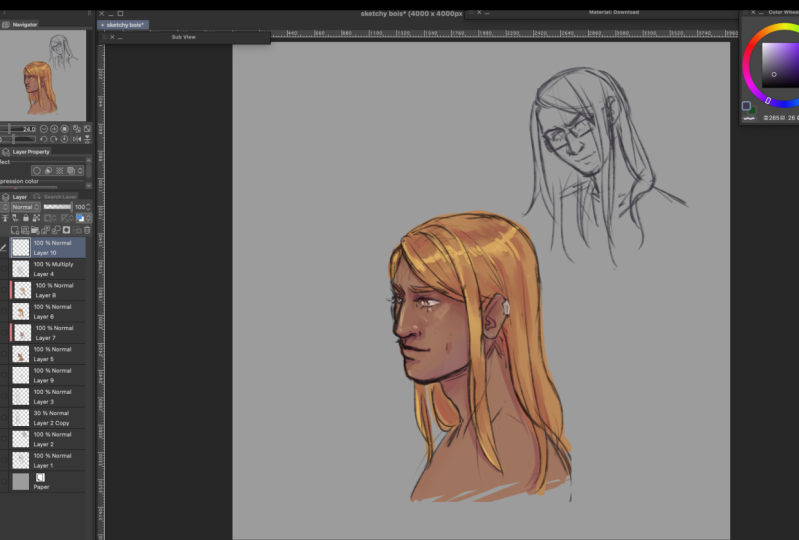Toggle visibility of Layer 8
Image resolution: width=799 pixels, height=540 pixels.
click(4, 290)
